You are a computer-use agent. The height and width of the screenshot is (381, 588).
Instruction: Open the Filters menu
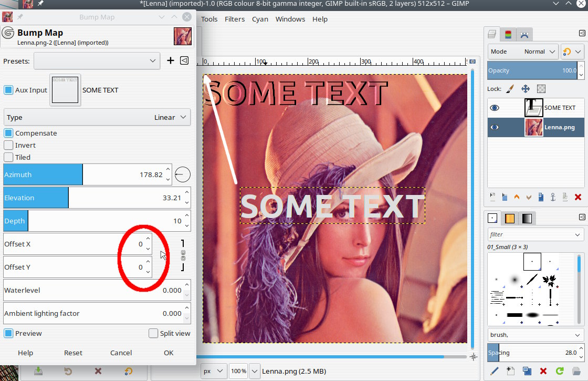[235, 19]
